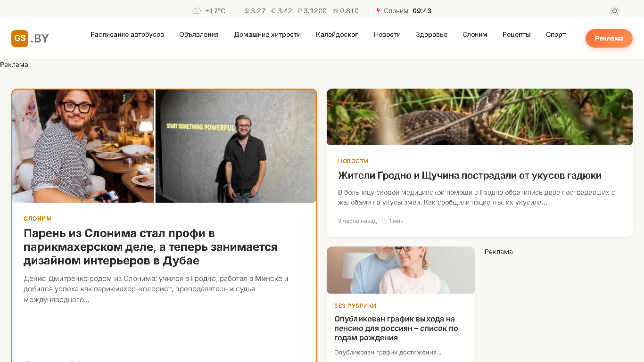Click the elderly couple pension thumbnail
Screen dimensions: 644x362
401,270
